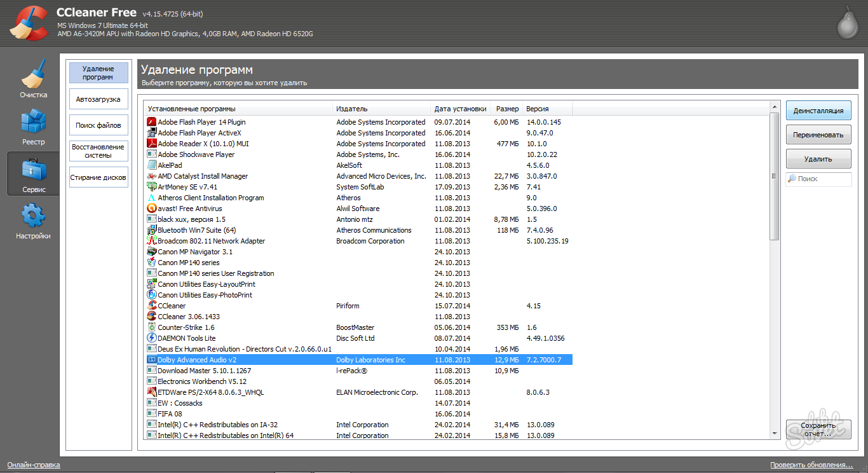868x473 pixels.
Task: Click the Bluetooth Win7 Suite icon
Action: click(152, 230)
